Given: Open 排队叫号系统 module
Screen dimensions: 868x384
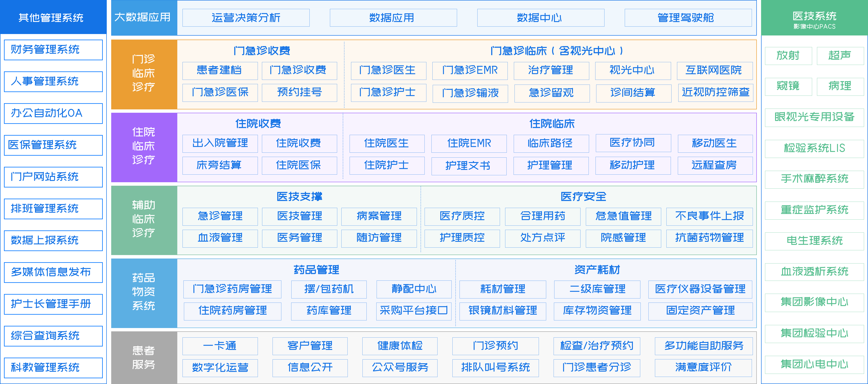Looking at the screenshot, I should click(495, 368).
